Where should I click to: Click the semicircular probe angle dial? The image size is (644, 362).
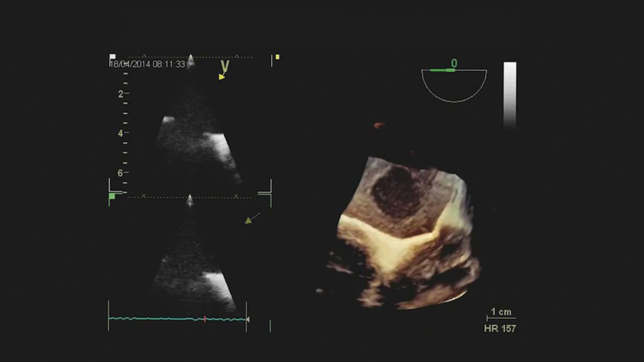coord(454,86)
